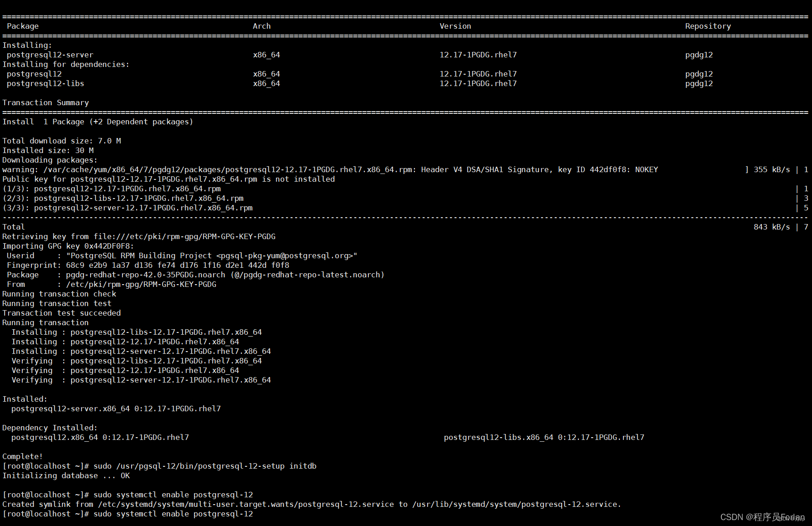Click "postgresql12-libs" package table row name

coord(46,83)
